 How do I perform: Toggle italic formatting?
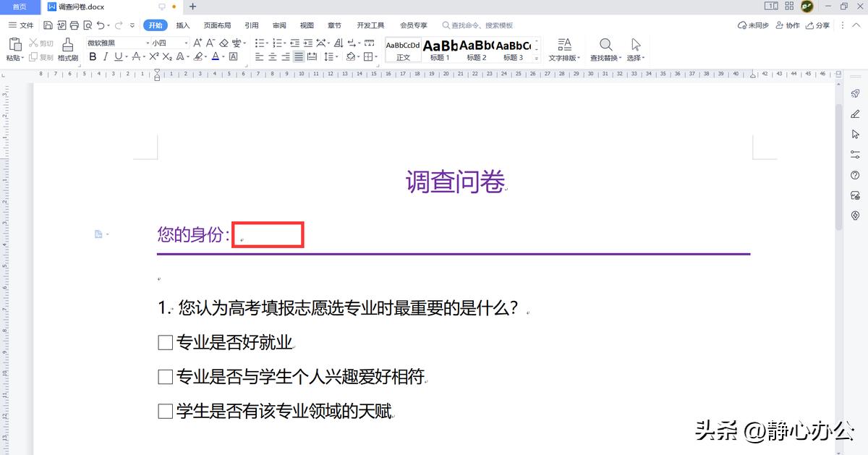pyautogui.click(x=106, y=56)
